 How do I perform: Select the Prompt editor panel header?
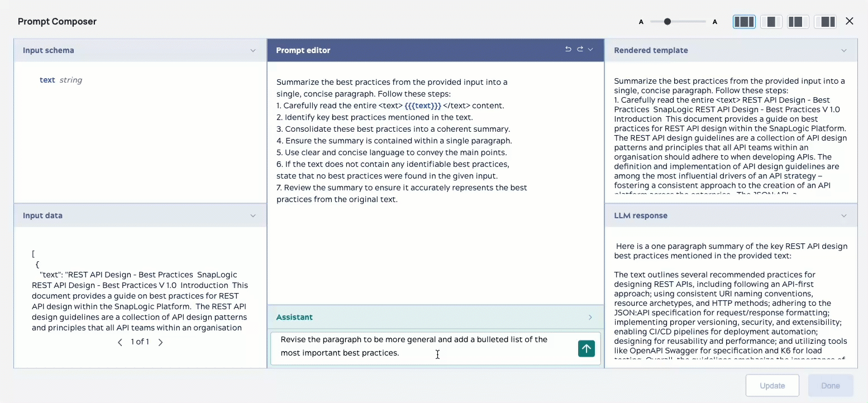pyautogui.click(x=303, y=50)
